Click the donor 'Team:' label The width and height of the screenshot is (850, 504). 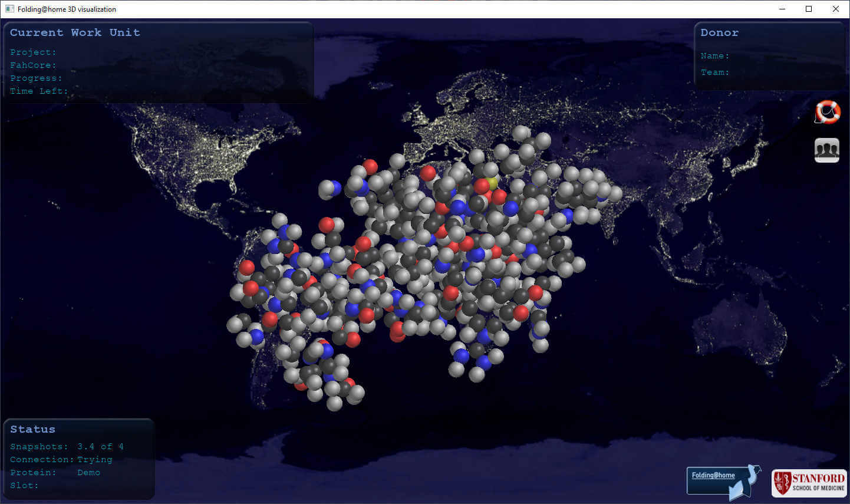click(x=715, y=73)
